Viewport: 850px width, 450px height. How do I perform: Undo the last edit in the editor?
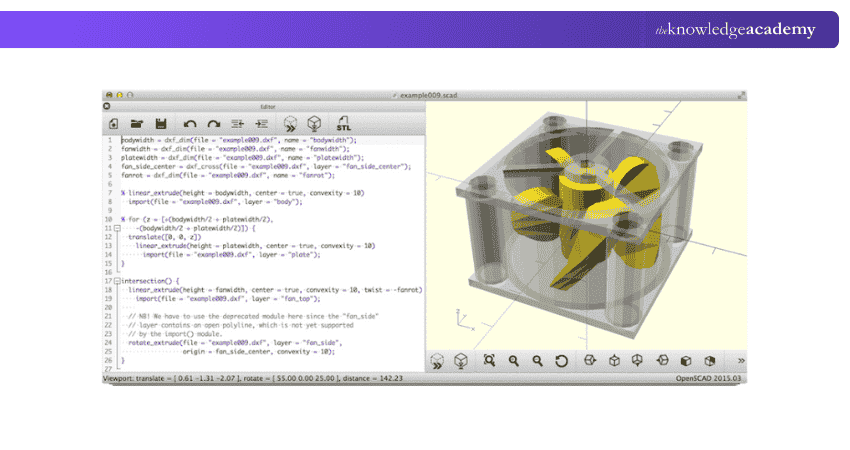pos(190,123)
